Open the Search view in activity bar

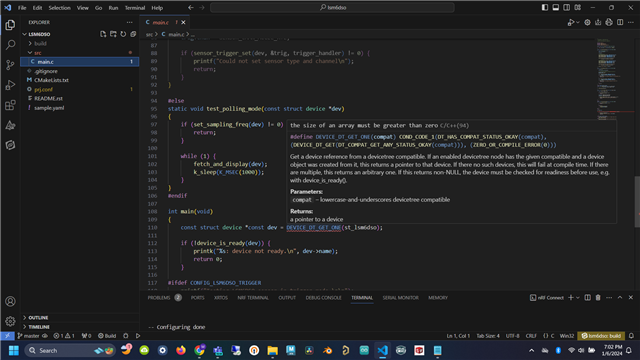[10, 44]
